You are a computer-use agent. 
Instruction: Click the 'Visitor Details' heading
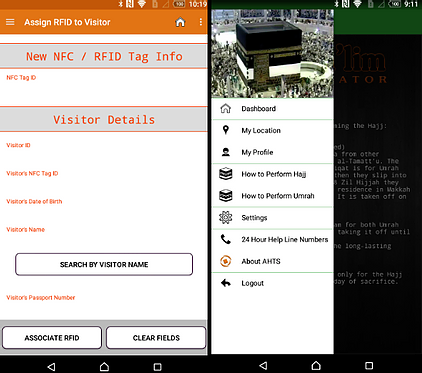[x=104, y=120]
